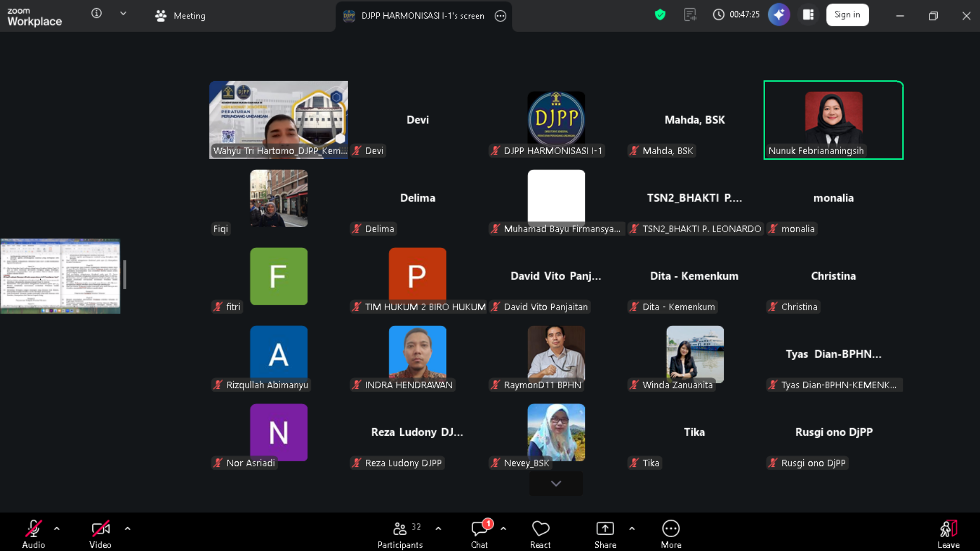Screen dimensions: 980x551
Task: Click the purple N avatar of Nor Asriadi
Action: [279, 433]
